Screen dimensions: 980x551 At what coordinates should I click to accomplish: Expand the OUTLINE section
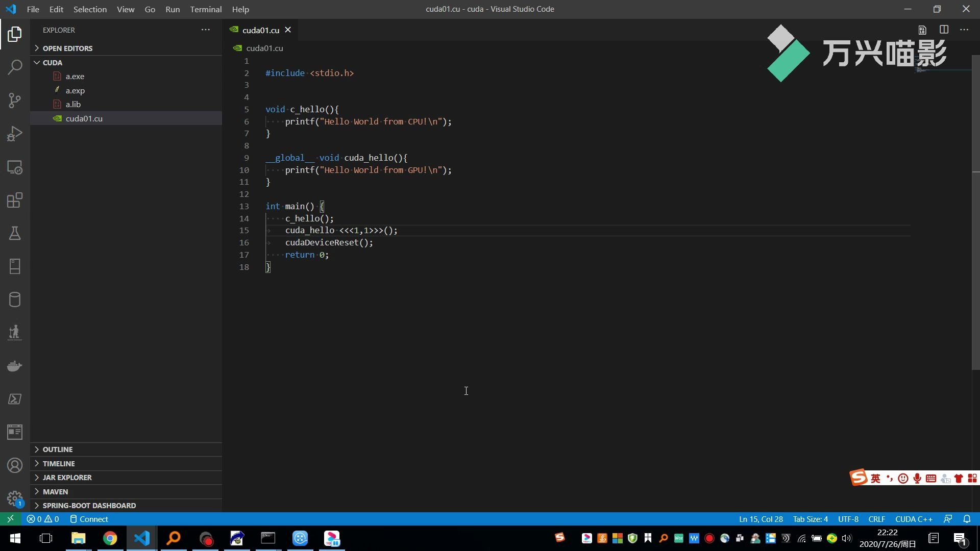pyautogui.click(x=126, y=449)
